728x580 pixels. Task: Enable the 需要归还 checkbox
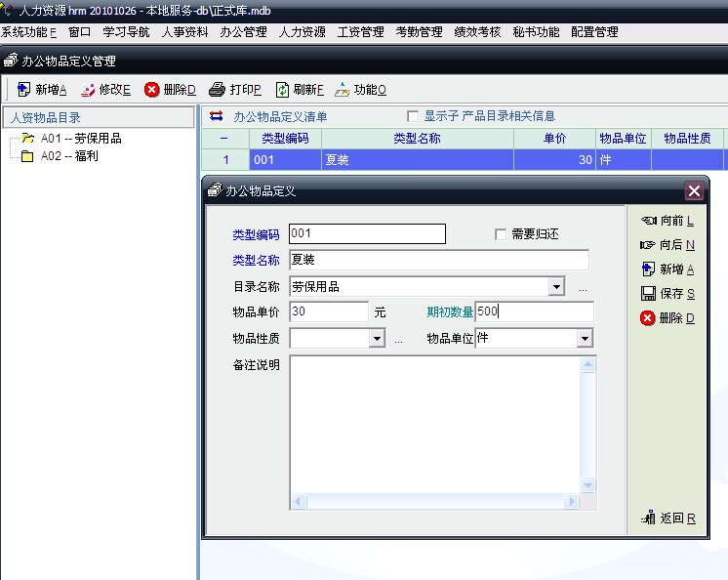tap(502, 234)
